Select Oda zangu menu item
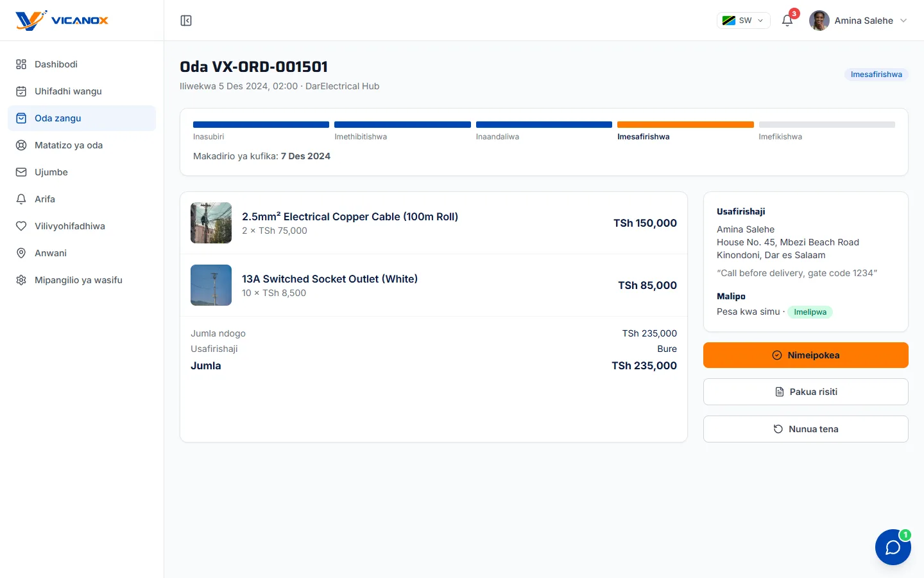Screen dimensions: 924x578 81,118
